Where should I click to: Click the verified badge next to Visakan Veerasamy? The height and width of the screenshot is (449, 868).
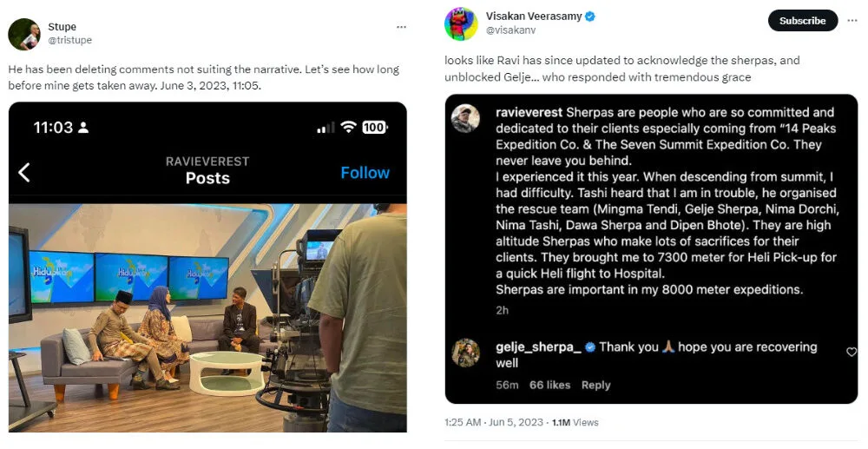[x=589, y=17]
